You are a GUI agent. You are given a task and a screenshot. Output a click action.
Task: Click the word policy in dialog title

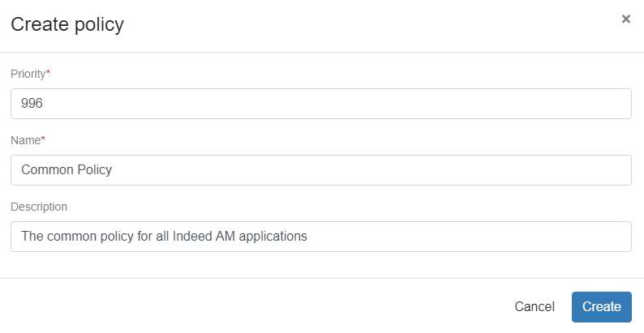click(x=99, y=25)
